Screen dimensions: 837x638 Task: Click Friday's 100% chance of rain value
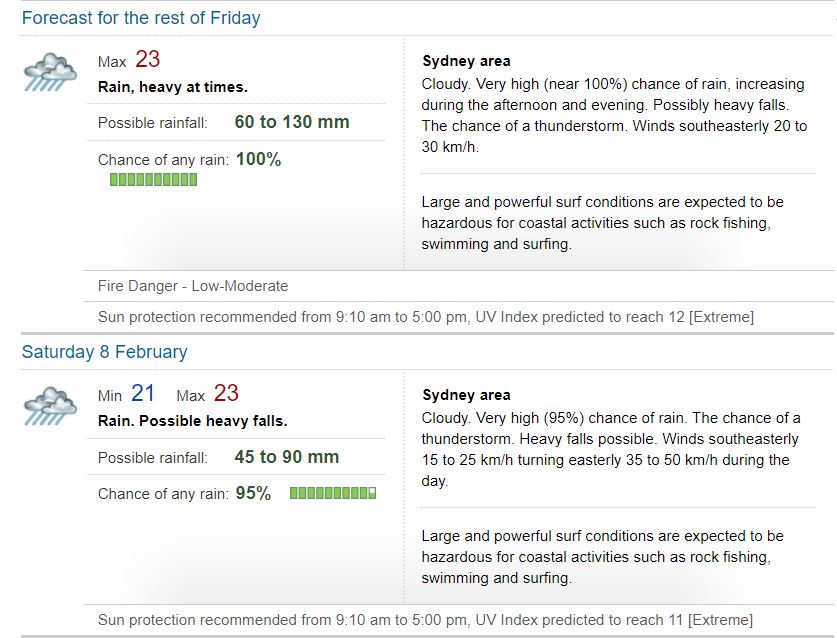(258, 159)
